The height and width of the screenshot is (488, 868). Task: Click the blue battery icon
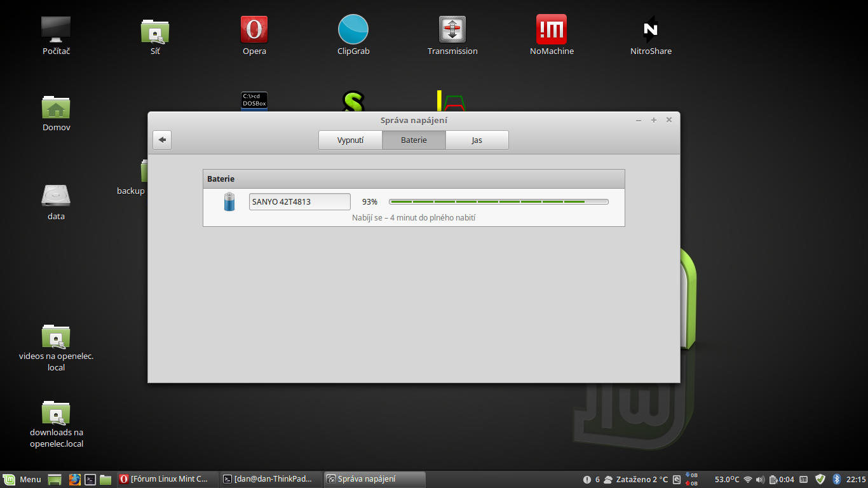pos(229,202)
